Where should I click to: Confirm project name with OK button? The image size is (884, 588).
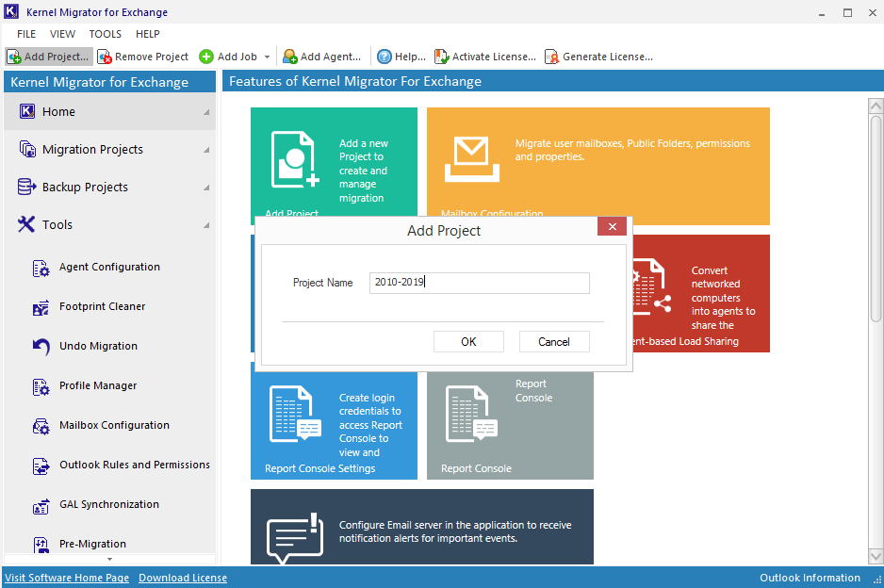(x=468, y=342)
